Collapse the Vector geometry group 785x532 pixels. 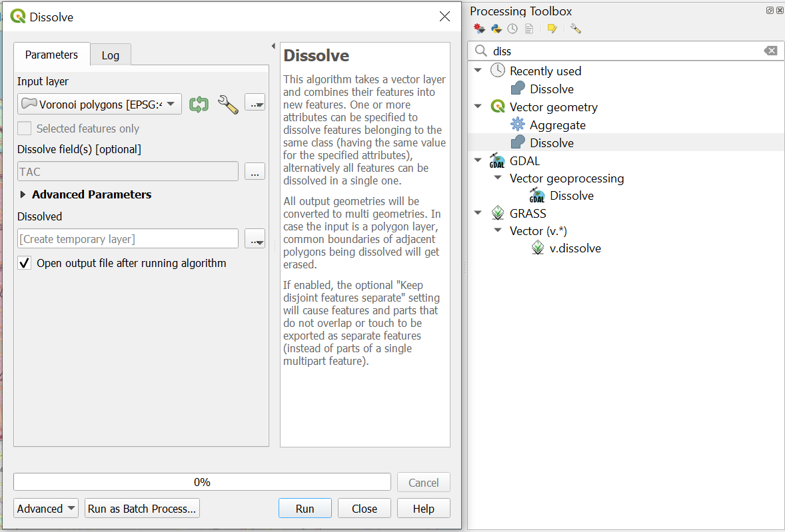tap(477, 107)
